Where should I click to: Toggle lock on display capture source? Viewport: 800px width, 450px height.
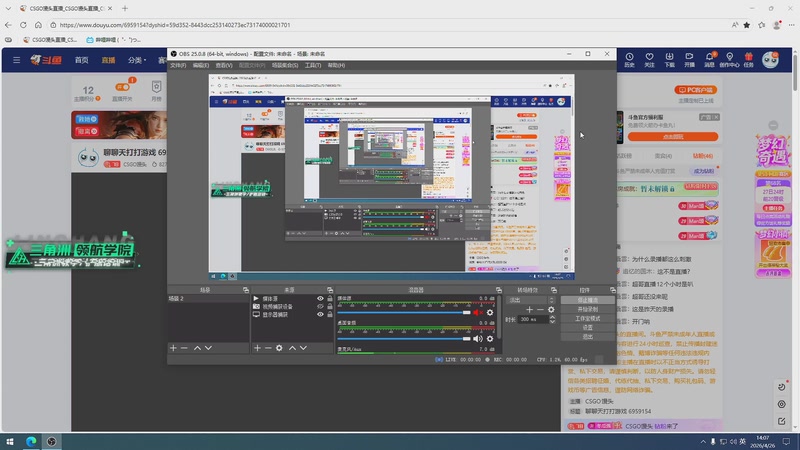(x=330, y=315)
